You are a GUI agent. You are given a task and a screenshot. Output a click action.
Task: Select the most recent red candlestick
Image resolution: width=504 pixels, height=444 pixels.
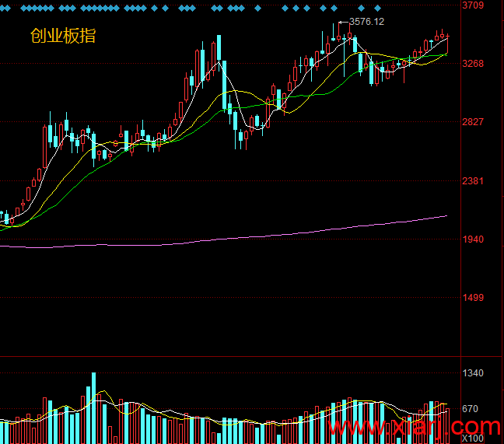tap(447, 44)
